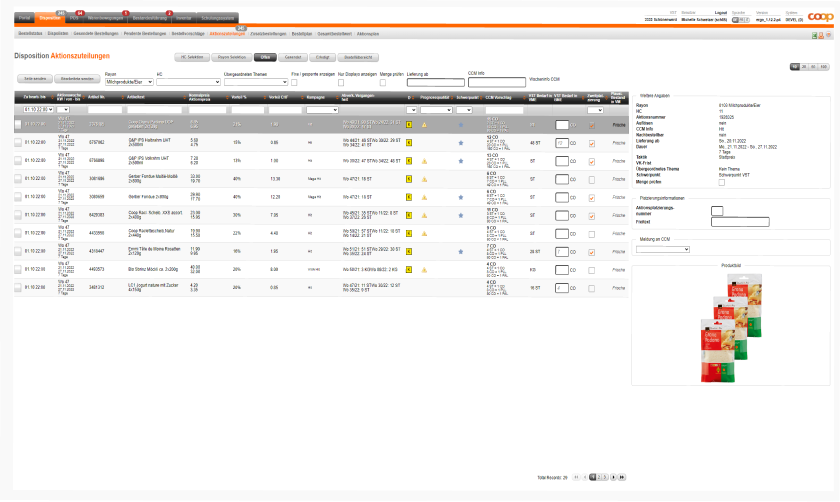Click the orange print icon near Excel export

(821, 35)
